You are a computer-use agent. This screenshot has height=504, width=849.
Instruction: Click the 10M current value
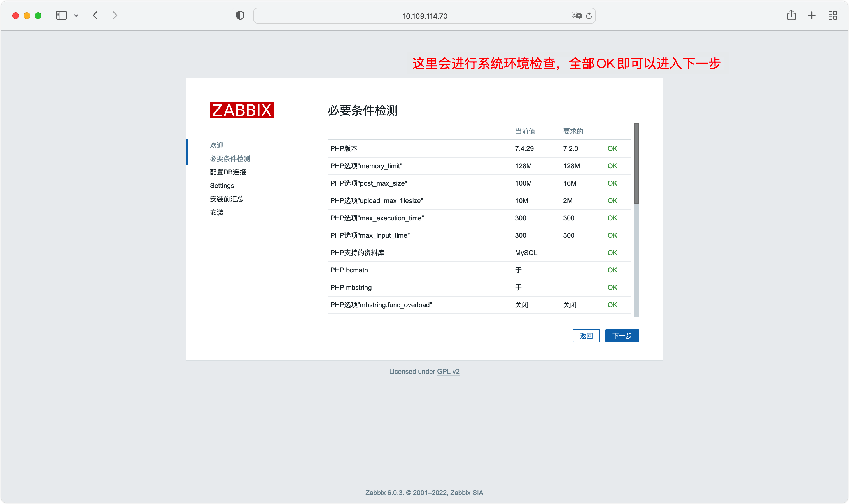coord(521,200)
